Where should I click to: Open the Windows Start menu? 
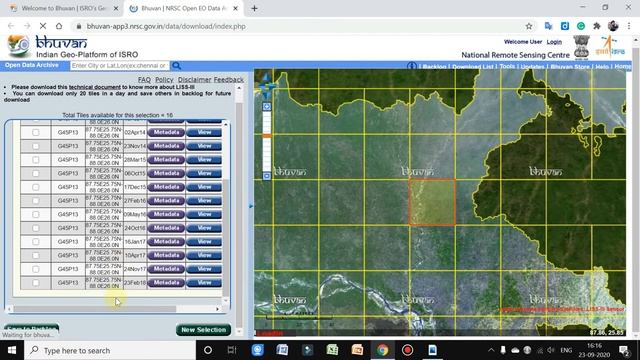pyautogui.click(x=12, y=350)
